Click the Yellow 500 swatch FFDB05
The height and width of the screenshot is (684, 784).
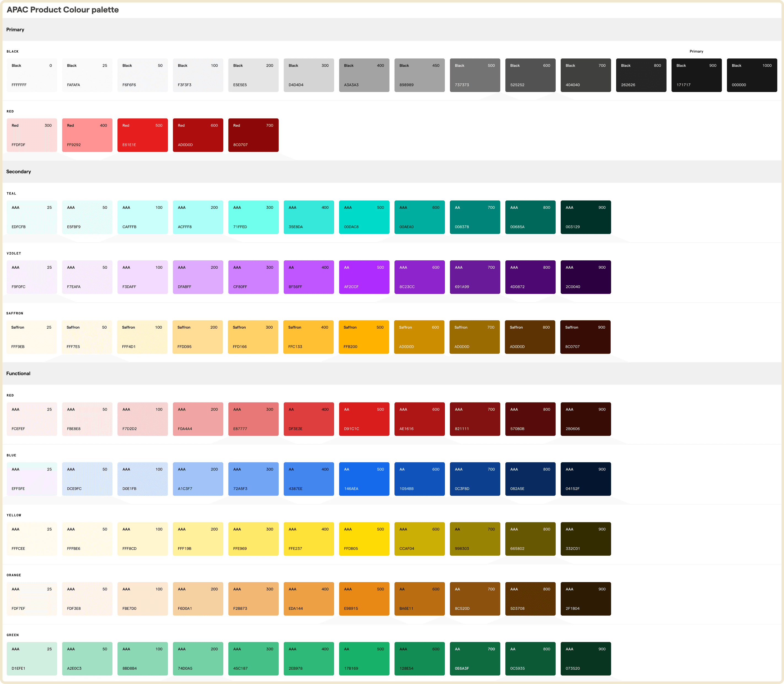point(364,539)
